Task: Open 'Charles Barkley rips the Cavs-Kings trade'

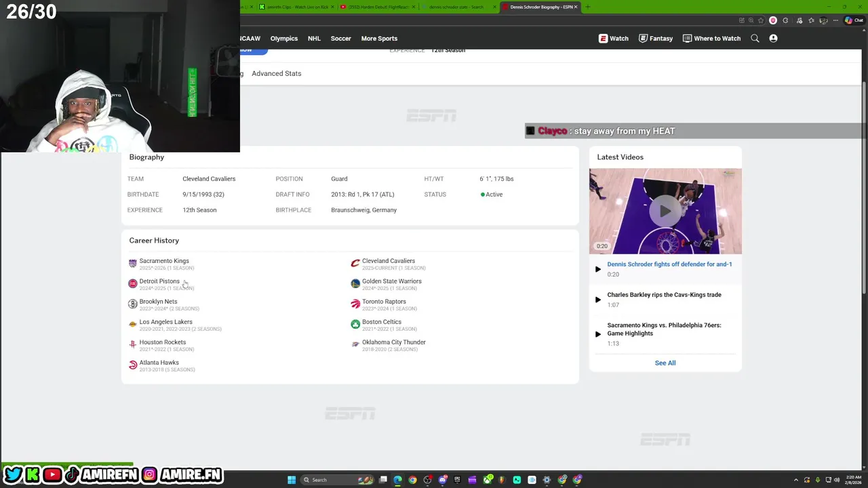Action: click(x=664, y=295)
